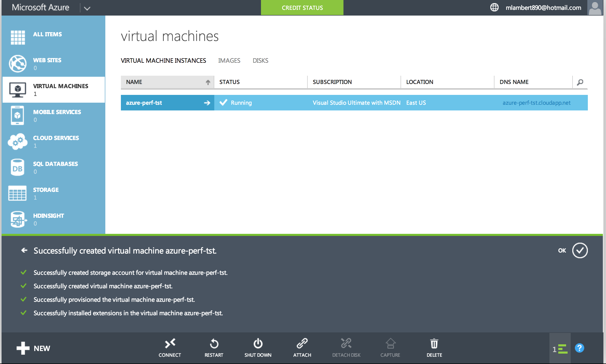
Task: Open the blue help question mark
Action: (x=579, y=348)
